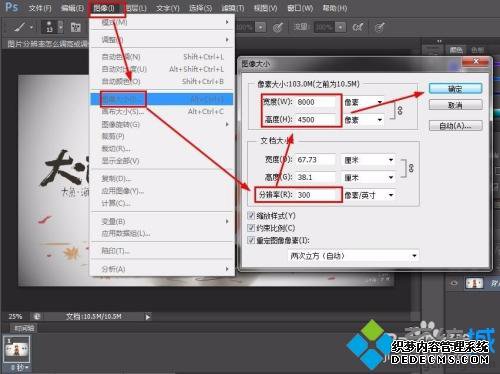Hide the layer via its eye icon
Viewport: 500px width, 374px height.
click(x=454, y=283)
